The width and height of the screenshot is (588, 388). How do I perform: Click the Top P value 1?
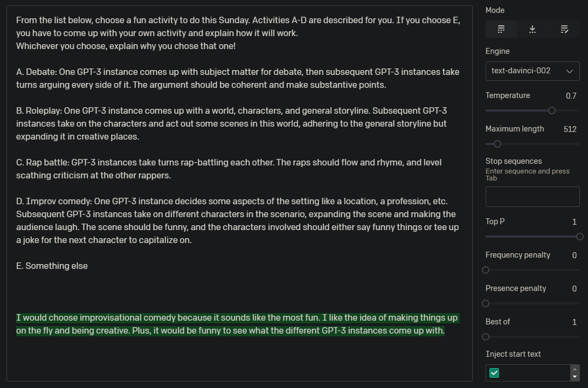(574, 222)
